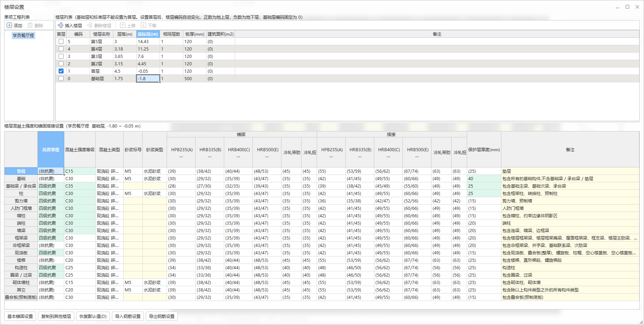
Task: Click the 删除楼层 icon
Action: 90,25
